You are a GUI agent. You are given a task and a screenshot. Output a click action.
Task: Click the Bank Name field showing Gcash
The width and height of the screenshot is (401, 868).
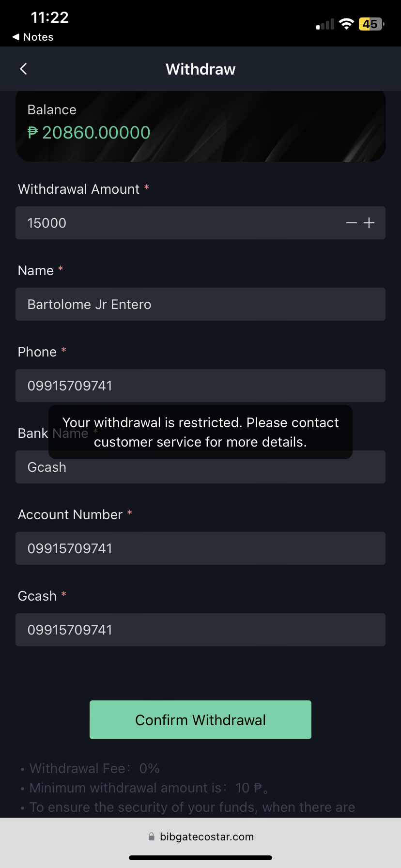click(200, 469)
